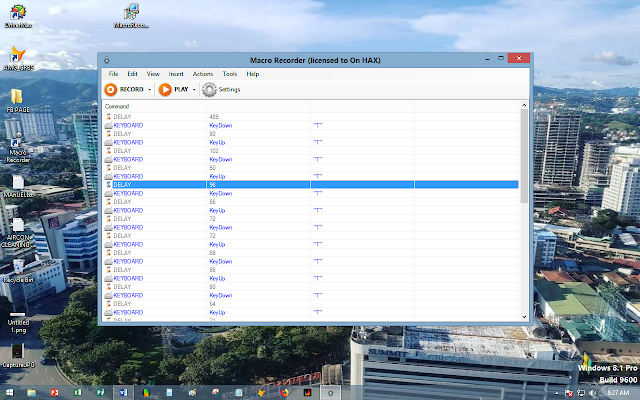The height and width of the screenshot is (400, 640).
Task: Click the scroll up arrow of command list
Action: (524, 105)
